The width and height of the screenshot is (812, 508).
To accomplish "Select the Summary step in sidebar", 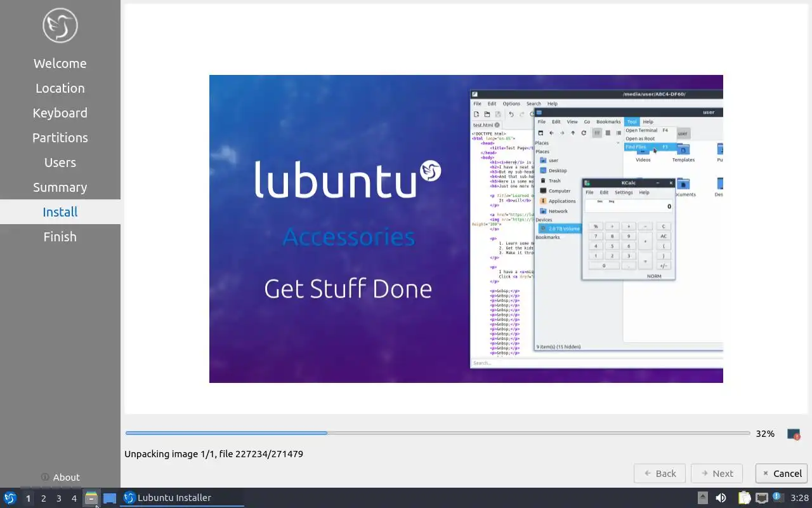I will pos(60,187).
